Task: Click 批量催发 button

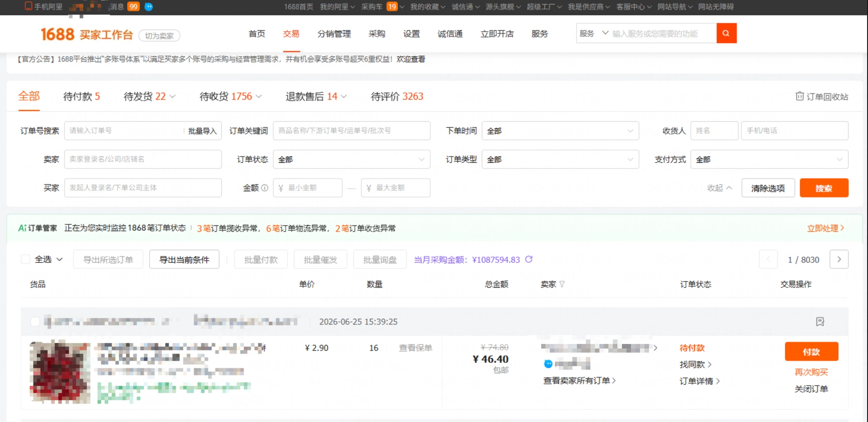Action: click(321, 259)
